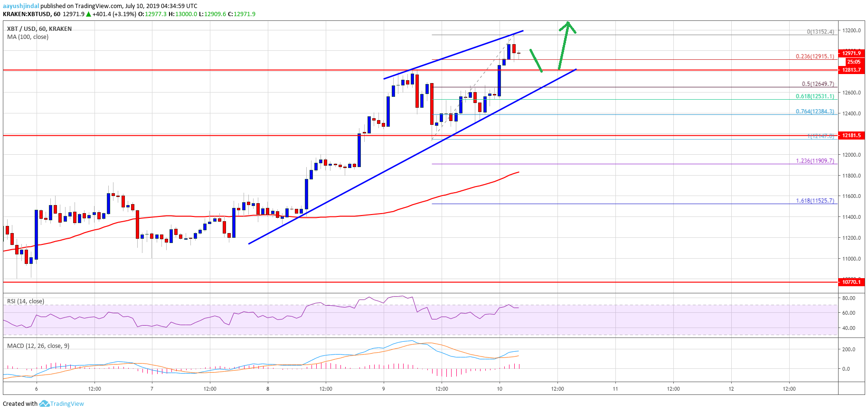Click the 0.5(12649.7) Fibonacci label

[818, 84]
